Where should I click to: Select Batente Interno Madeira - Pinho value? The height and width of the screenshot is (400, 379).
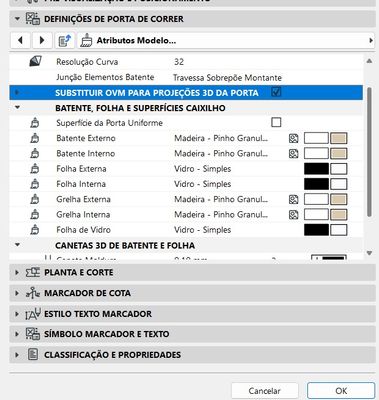(x=221, y=154)
